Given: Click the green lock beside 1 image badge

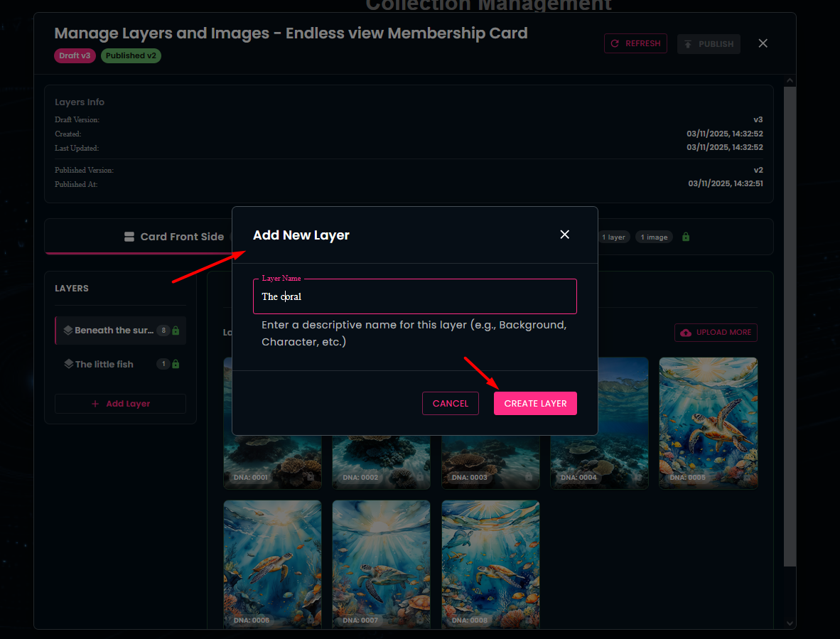Looking at the screenshot, I should (x=686, y=237).
